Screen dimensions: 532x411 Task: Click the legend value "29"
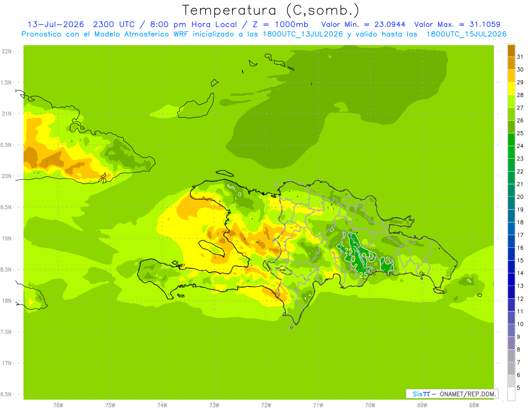pyautogui.click(x=520, y=82)
